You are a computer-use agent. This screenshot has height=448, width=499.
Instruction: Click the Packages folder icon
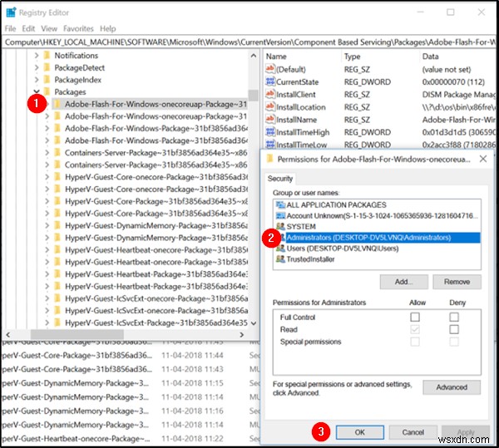pyautogui.click(x=47, y=91)
